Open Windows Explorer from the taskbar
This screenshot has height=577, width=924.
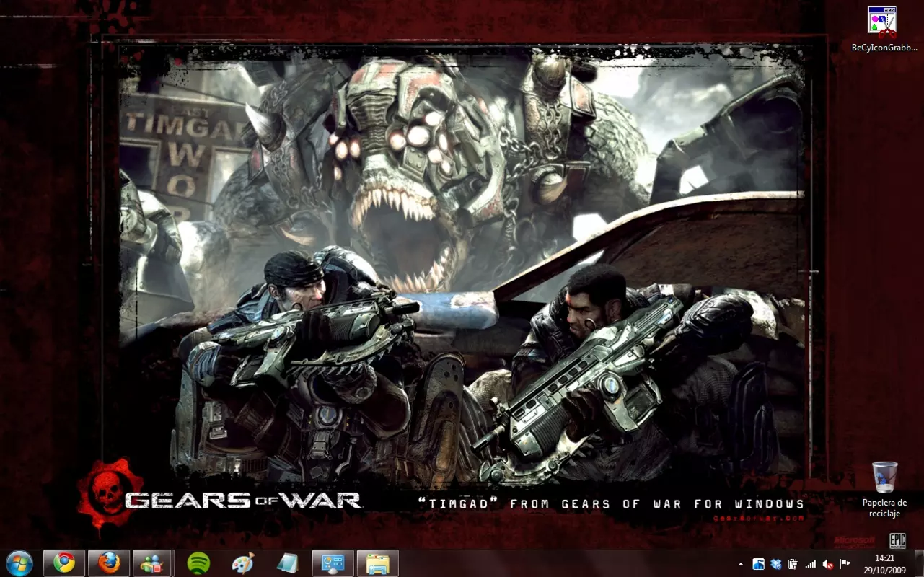point(377,563)
